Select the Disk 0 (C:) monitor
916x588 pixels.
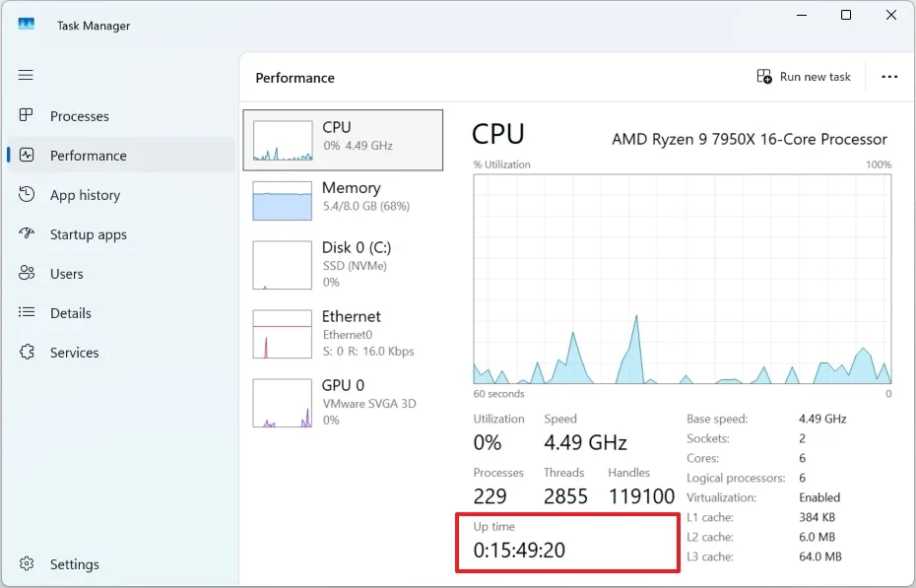[343, 264]
